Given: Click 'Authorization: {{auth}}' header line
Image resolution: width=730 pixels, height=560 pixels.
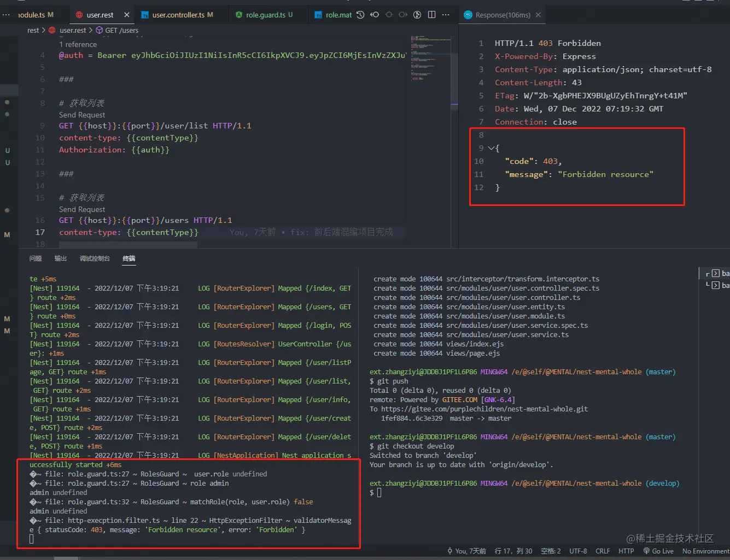Looking at the screenshot, I should 114,150.
